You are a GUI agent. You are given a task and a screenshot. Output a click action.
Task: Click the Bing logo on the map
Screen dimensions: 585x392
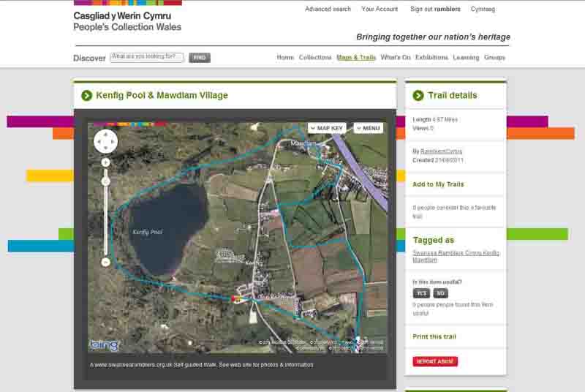[104, 344]
